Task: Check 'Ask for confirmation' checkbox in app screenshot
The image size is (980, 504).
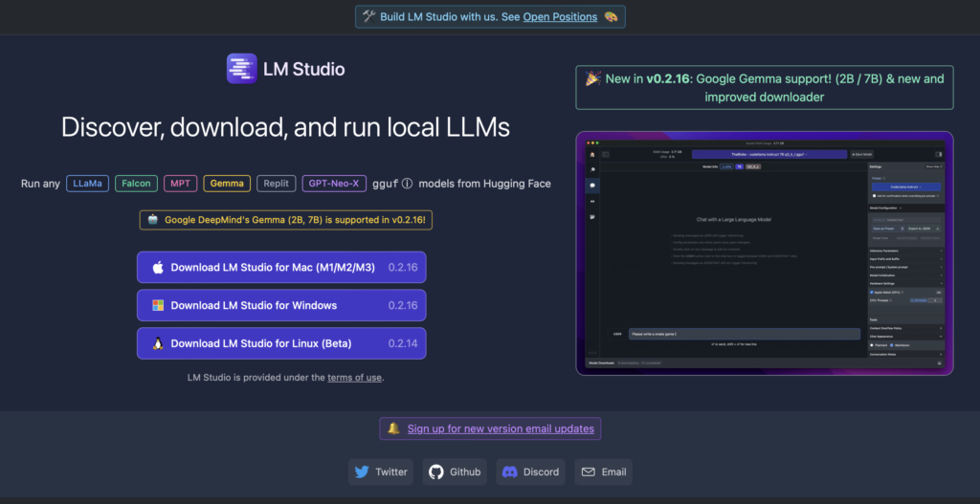Action: [875, 195]
